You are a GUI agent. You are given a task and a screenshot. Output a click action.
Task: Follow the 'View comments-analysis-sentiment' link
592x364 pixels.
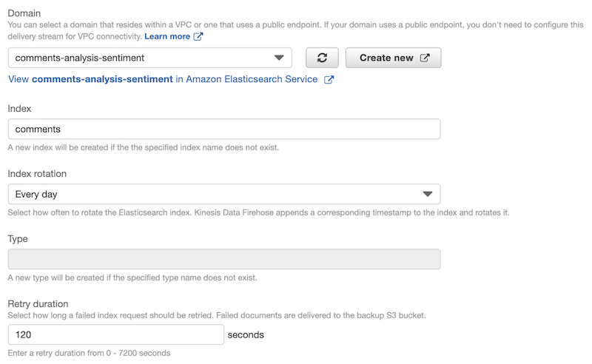tap(163, 79)
